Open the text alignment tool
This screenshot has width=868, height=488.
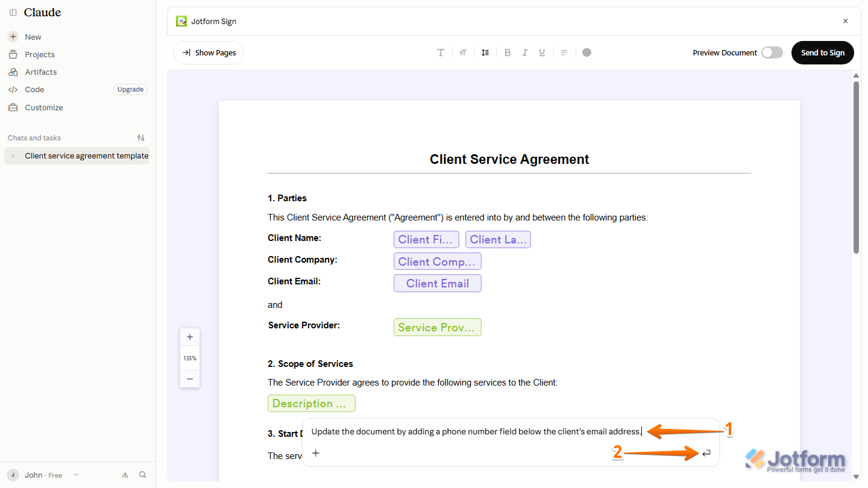pos(564,52)
